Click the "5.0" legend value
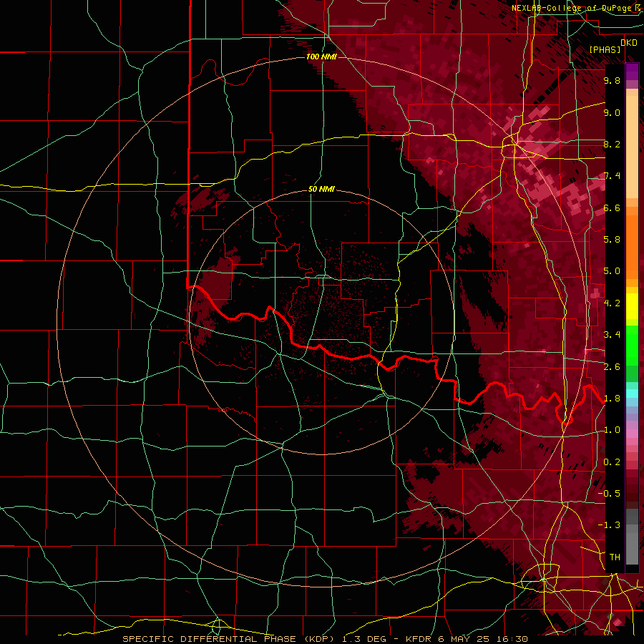Viewport: 644px width, 644px height. 612,271
